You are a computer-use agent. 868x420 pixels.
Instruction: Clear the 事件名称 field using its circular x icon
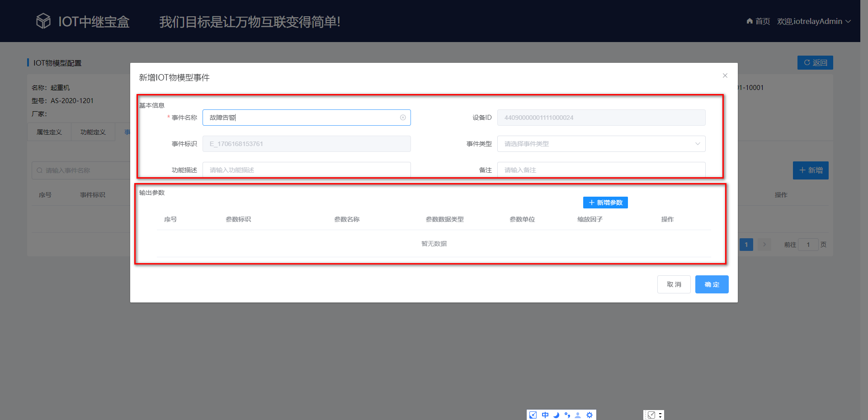click(x=403, y=118)
